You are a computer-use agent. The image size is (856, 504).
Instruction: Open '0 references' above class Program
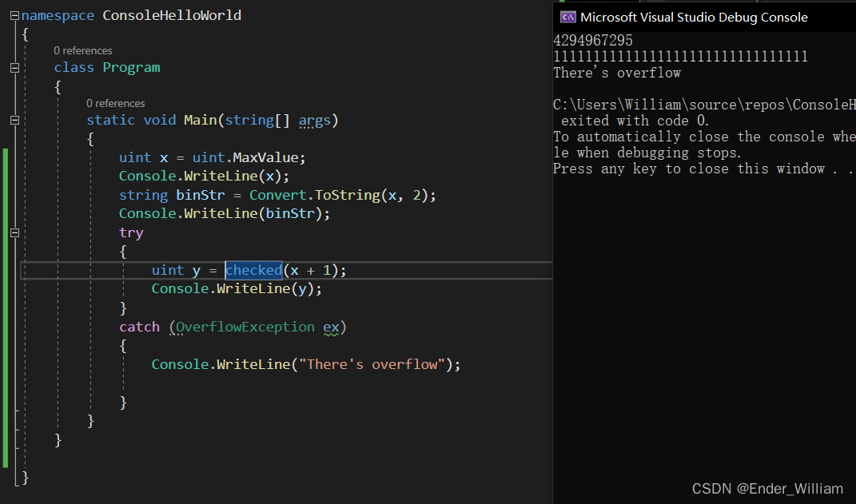[83, 51]
